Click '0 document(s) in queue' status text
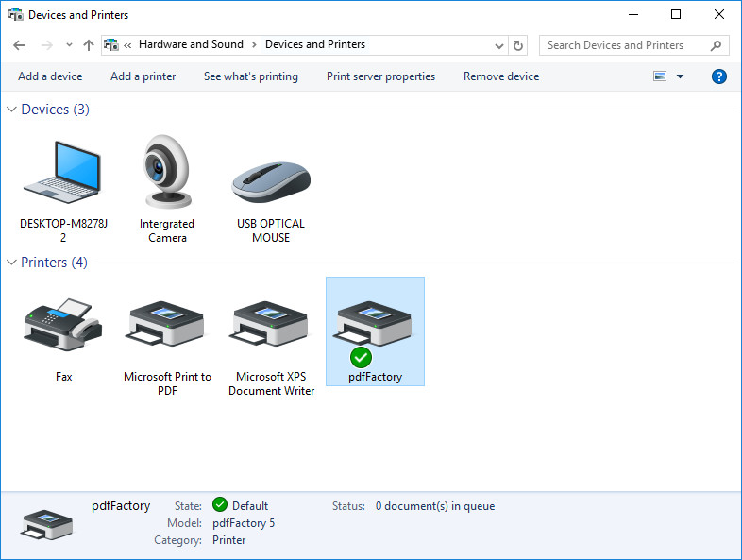742x560 pixels. [435, 506]
